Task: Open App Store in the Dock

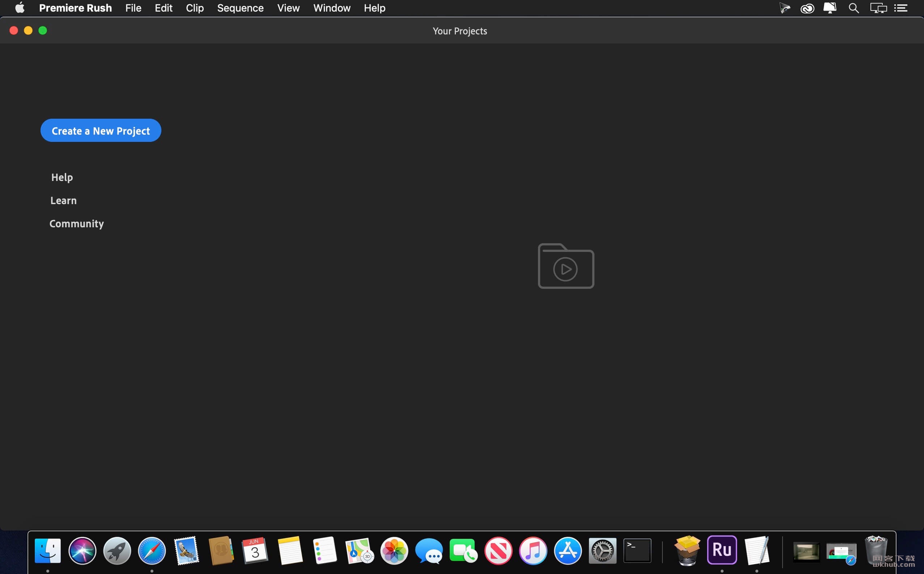Action: coord(568,550)
